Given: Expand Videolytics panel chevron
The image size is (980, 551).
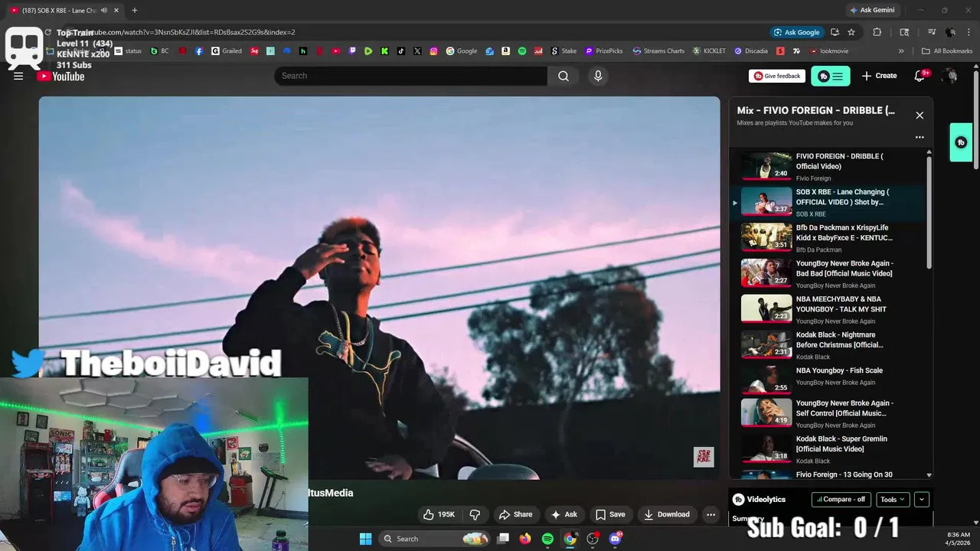Looking at the screenshot, I should click(x=922, y=499).
